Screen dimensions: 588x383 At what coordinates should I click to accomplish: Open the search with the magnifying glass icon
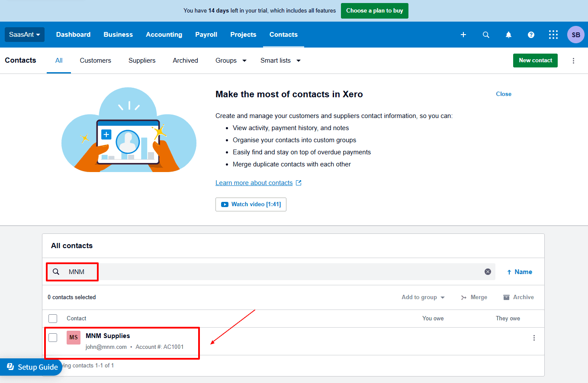tap(486, 35)
